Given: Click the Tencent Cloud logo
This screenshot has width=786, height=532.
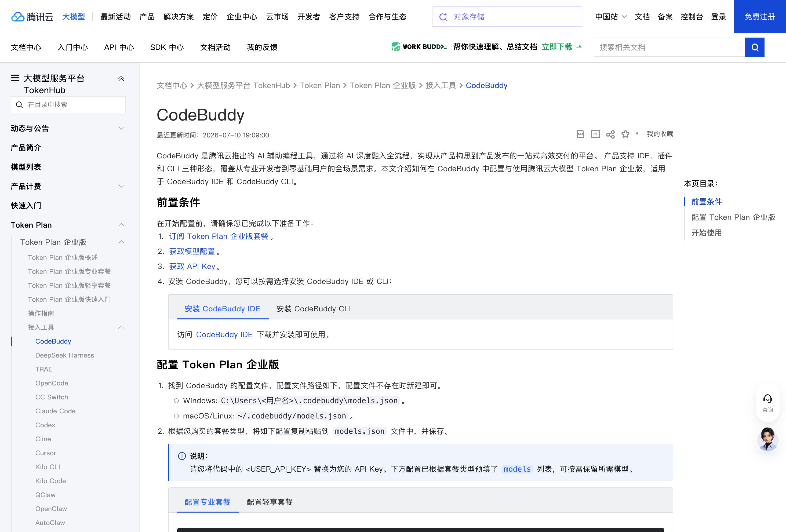Looking at the screenshot, I should tap(32, 17).
